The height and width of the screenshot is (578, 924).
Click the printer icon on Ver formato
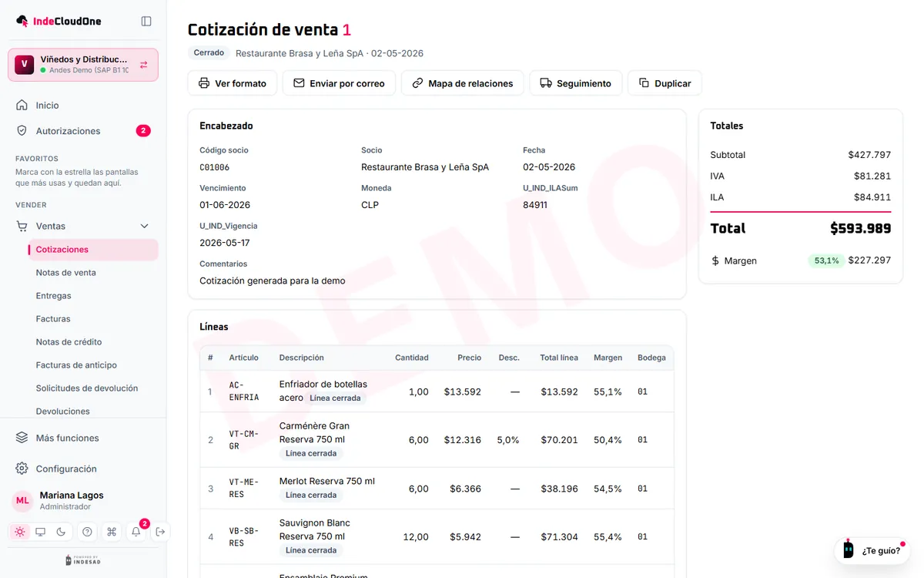click(x=204, y=83)
